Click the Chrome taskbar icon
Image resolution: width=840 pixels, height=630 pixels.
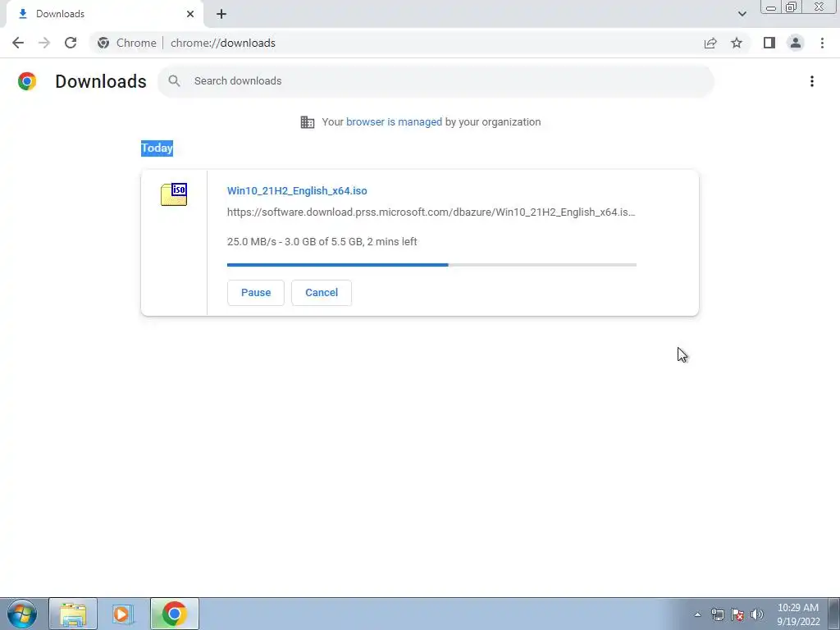tap(174, 614)
